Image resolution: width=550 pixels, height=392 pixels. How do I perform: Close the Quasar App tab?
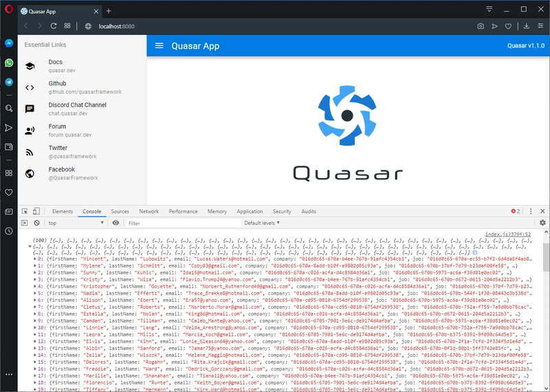pyautogui.click(x=96, y=11)
